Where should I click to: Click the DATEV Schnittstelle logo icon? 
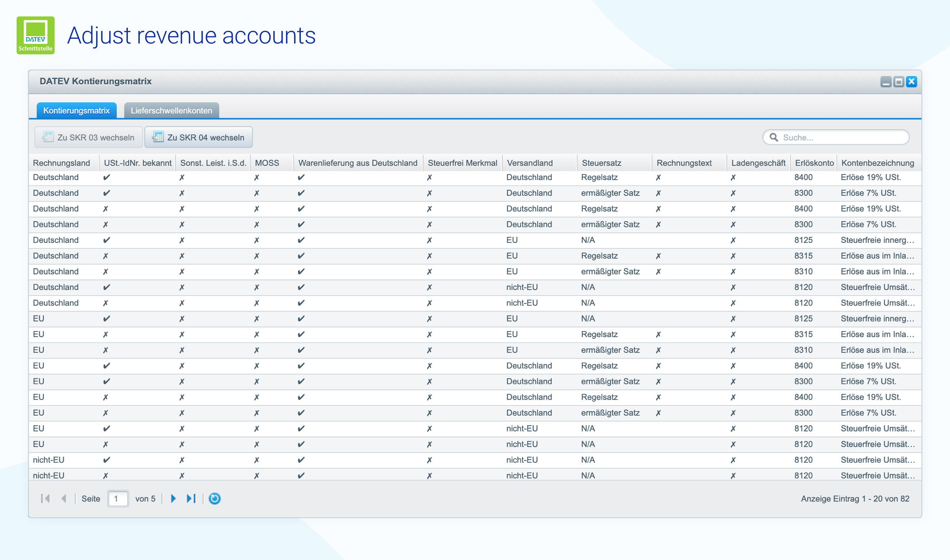pyautogui.click(x=36, y=35)
